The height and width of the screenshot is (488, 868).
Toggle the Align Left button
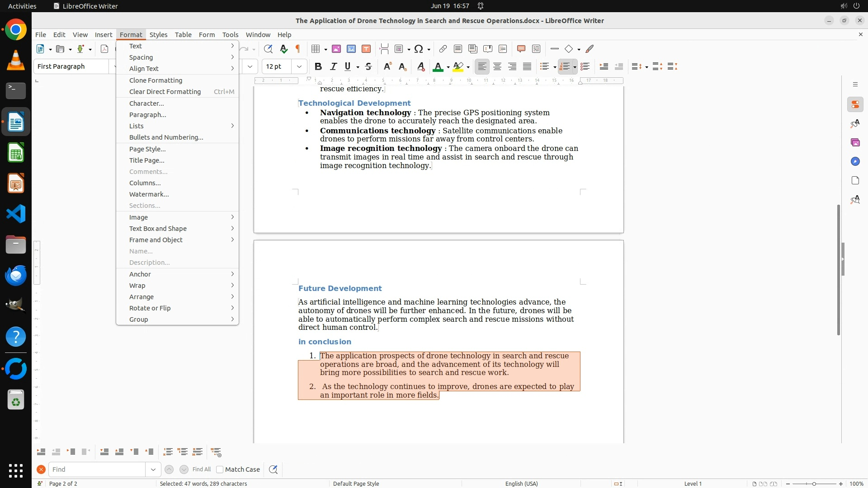pyautogui.click(x=482, y=66)
